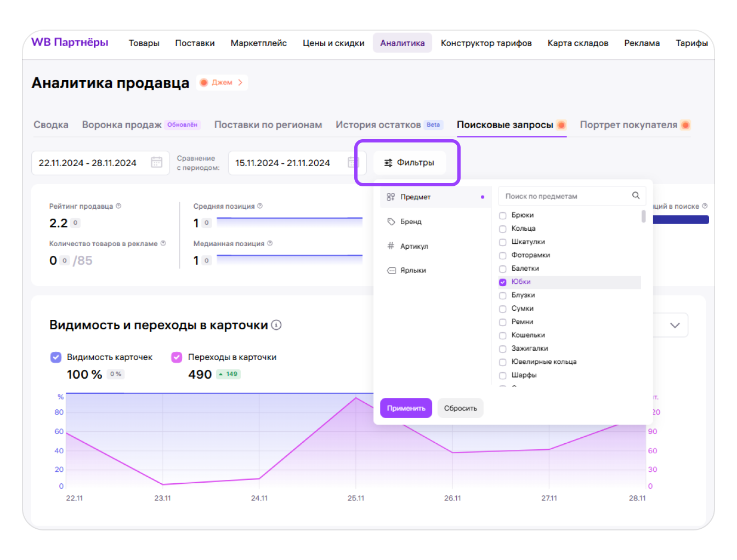The image size is (737, 560).
Task: Select the Артикул filter category
Action: pos(435,246)
